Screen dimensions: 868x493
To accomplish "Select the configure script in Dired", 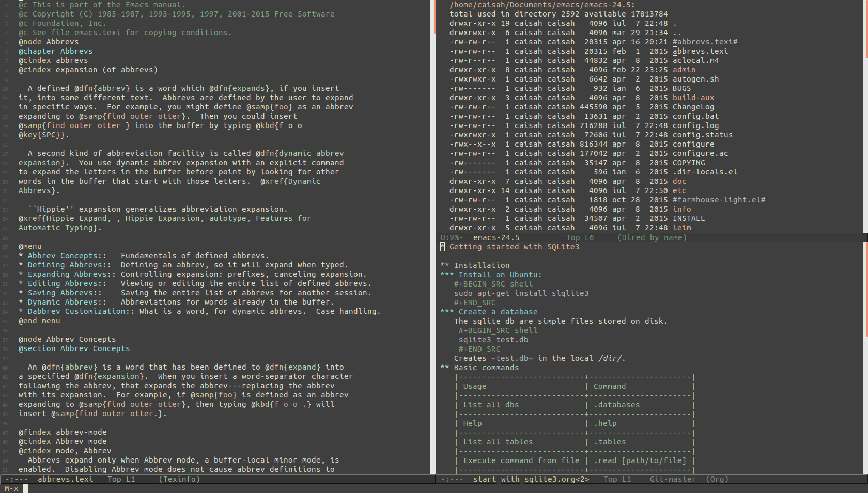I will 693,144.
